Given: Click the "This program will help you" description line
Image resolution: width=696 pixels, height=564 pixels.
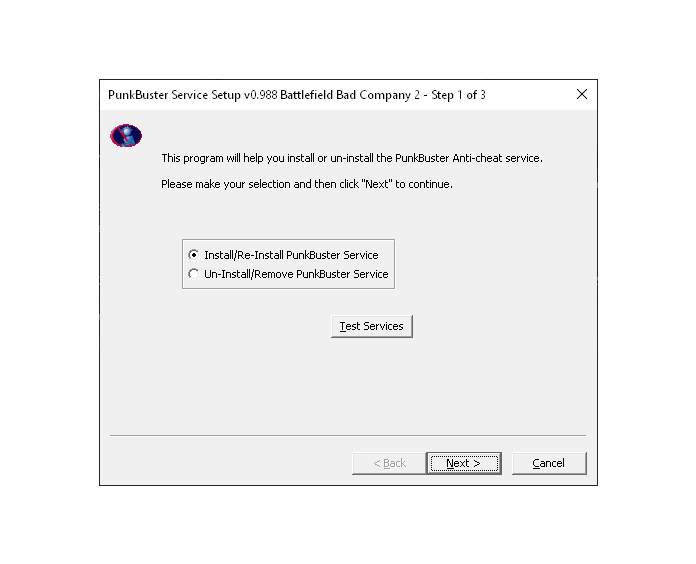Looking at the screenshot, I should click(x=352, y=158).
